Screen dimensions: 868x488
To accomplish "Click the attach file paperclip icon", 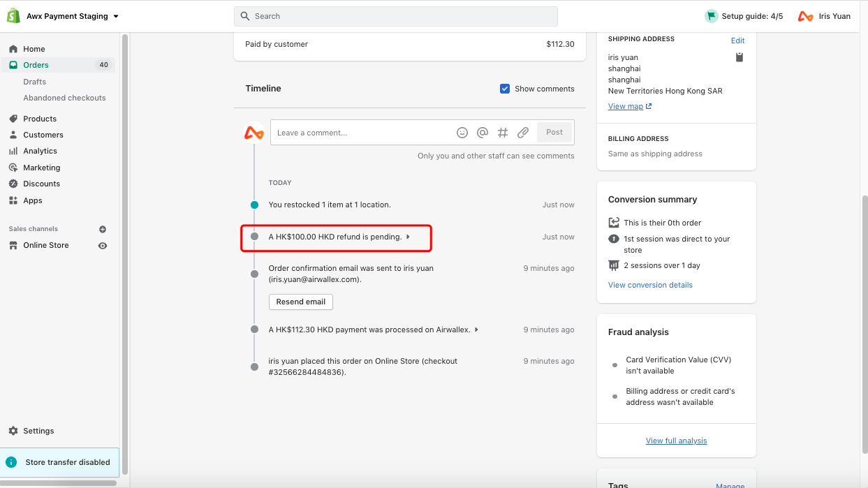I will click(522, 133).
